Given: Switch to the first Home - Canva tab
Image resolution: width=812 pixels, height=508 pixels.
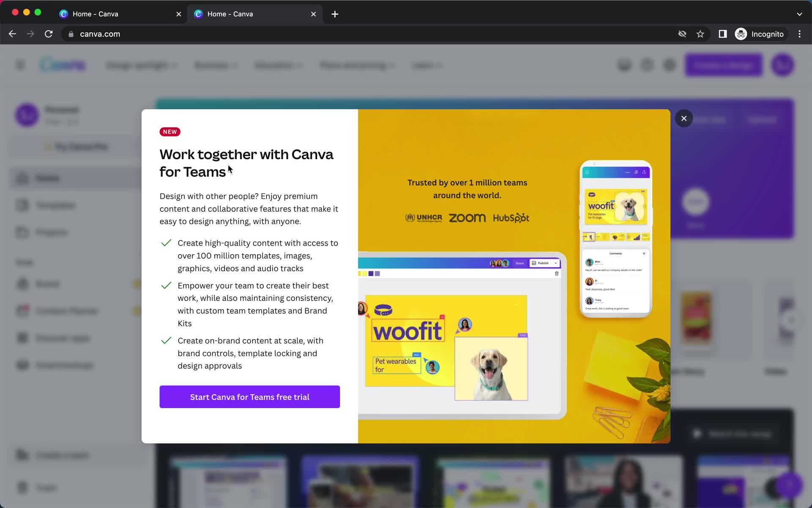Looking at the screenshot, I should pos(120,14).
